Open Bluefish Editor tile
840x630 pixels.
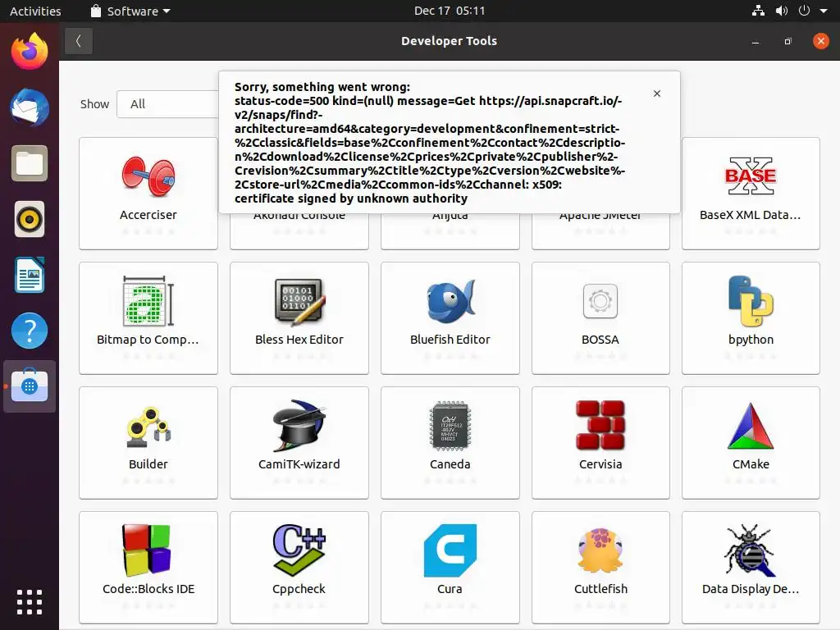coord(450,318)
